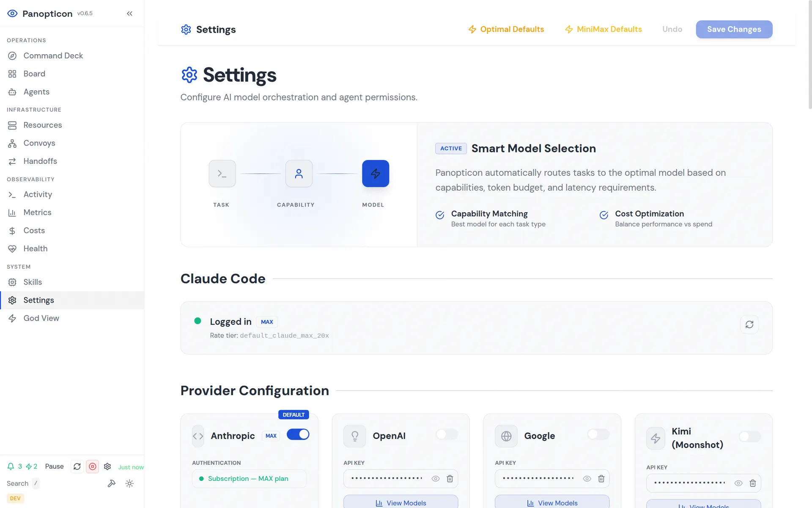Click Subscription — MAX plan status
The width and height of the screenshot is (812, 508).
[x=249, y=479]
